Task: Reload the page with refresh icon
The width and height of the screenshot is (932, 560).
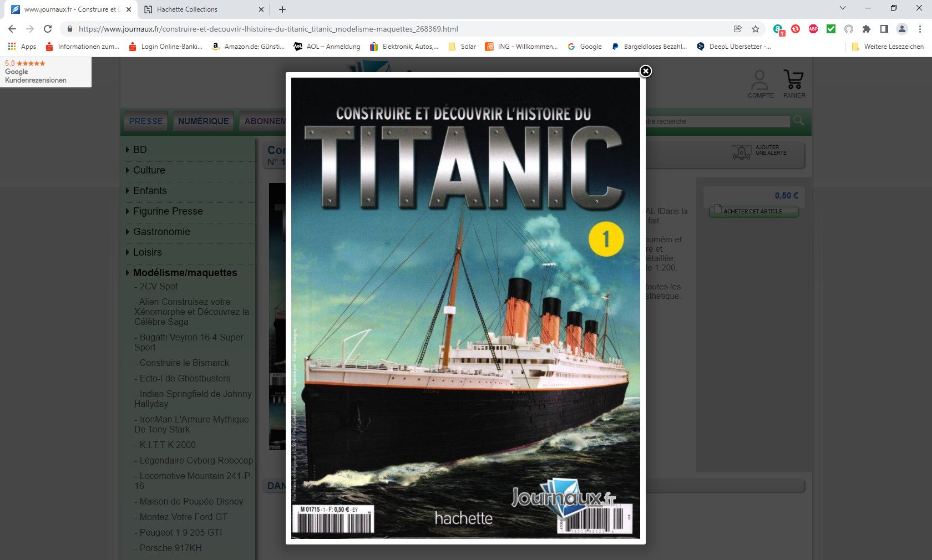Action: [x=48, y=29]
